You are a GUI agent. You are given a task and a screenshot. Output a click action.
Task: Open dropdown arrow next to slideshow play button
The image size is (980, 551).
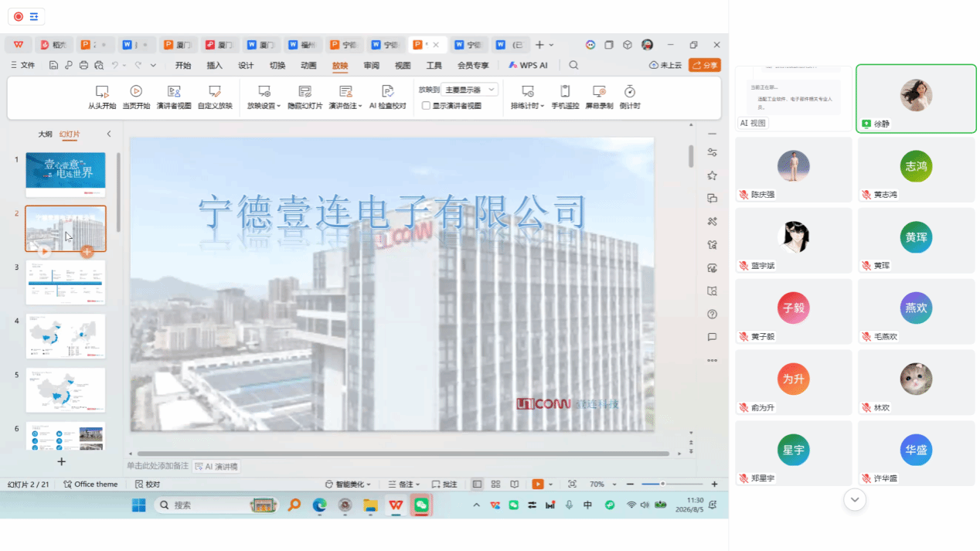551,485
